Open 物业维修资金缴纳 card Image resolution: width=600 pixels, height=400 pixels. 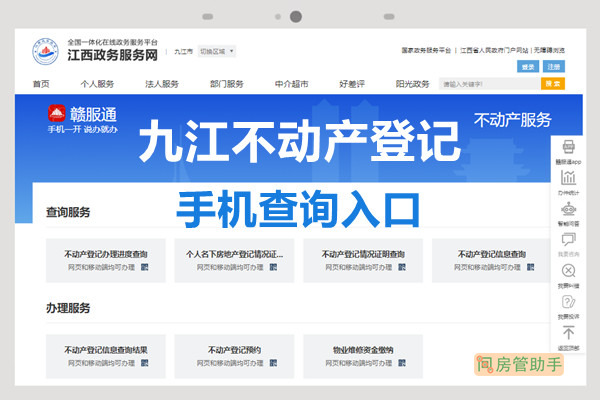(x=363, y=356)
